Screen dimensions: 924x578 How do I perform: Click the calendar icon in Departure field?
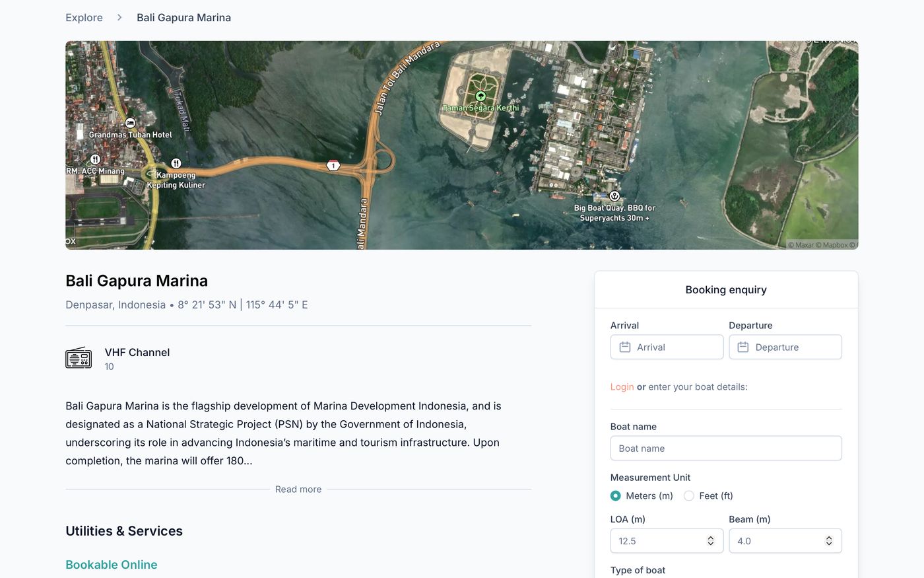point(743,347)
